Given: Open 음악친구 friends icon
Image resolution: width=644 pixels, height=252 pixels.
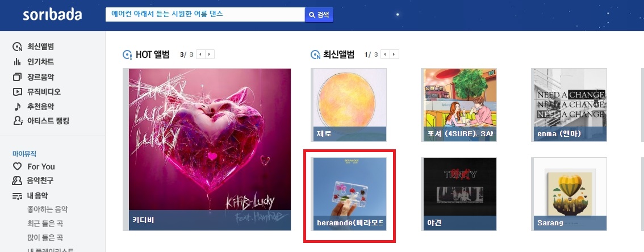Looking at the screenshot, I should click(17, 180).
